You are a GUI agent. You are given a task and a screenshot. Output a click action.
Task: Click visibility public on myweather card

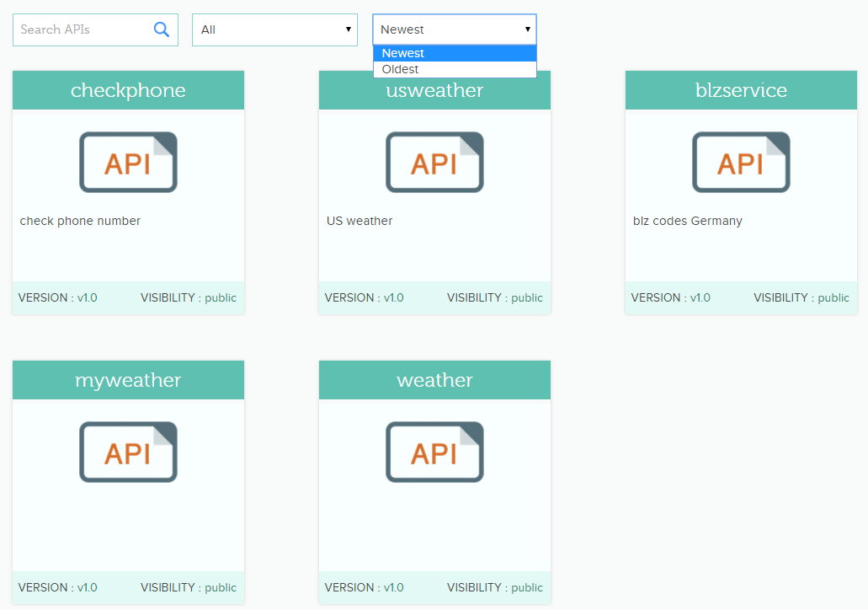tap(189, 588)
